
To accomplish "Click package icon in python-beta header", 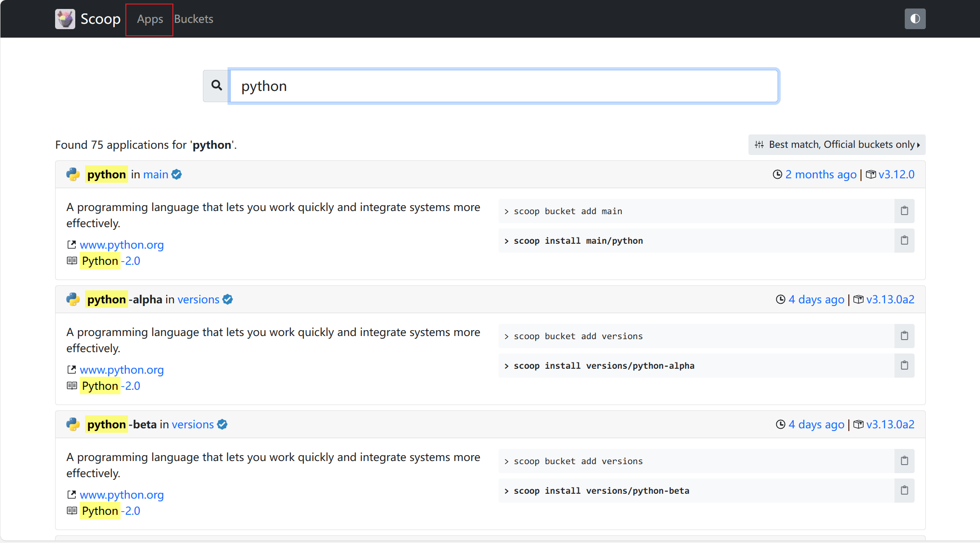I will [x=859, y=424].
